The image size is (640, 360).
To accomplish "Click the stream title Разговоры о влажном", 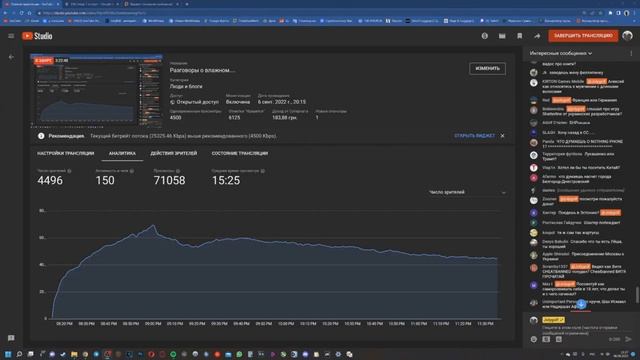I will pyautogui.click(x=202, y=70).
